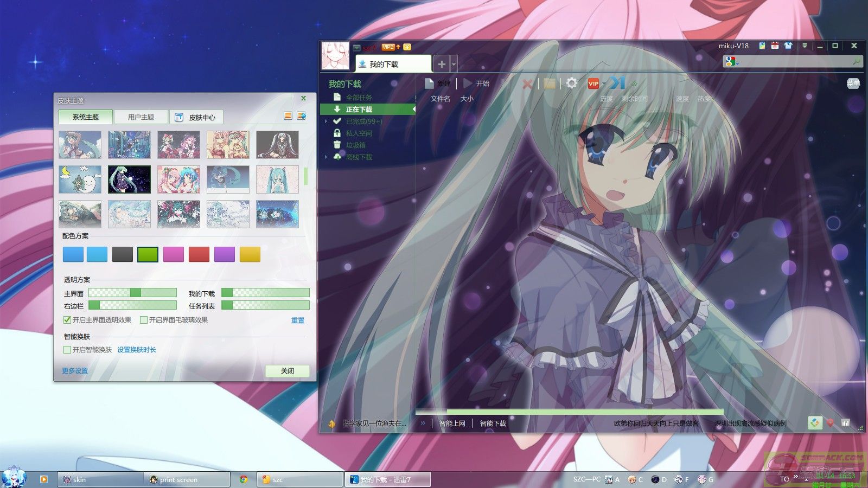Select the red color scheme swatch
The width and height of the screenshot is (868, 488).
point(199,254)
